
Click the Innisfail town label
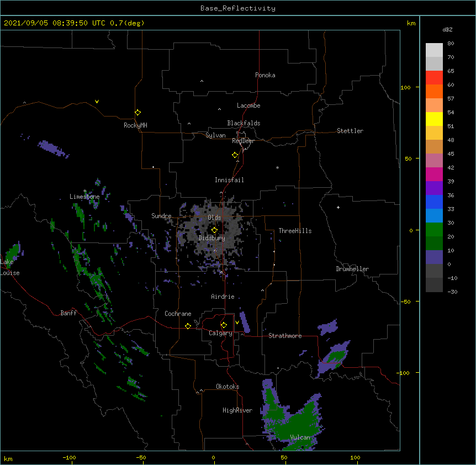[229, 180]
